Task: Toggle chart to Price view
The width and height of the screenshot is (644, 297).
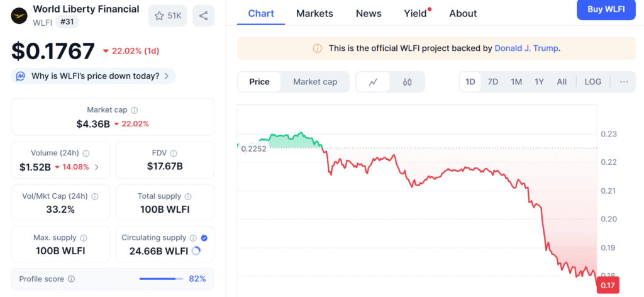Action: click(259, 82)
